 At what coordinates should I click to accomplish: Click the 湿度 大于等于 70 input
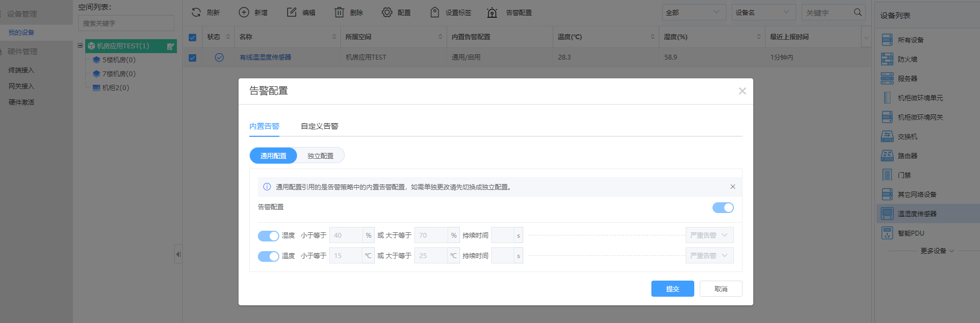pos(431,235)
